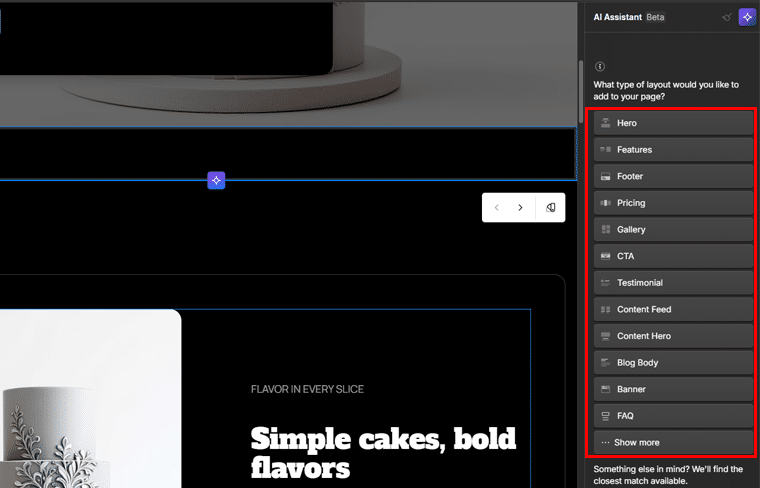This screenshot has width=760, height=488.
Task: Click the canvas vertical scrollbar
Action: (x=581, y=91)
